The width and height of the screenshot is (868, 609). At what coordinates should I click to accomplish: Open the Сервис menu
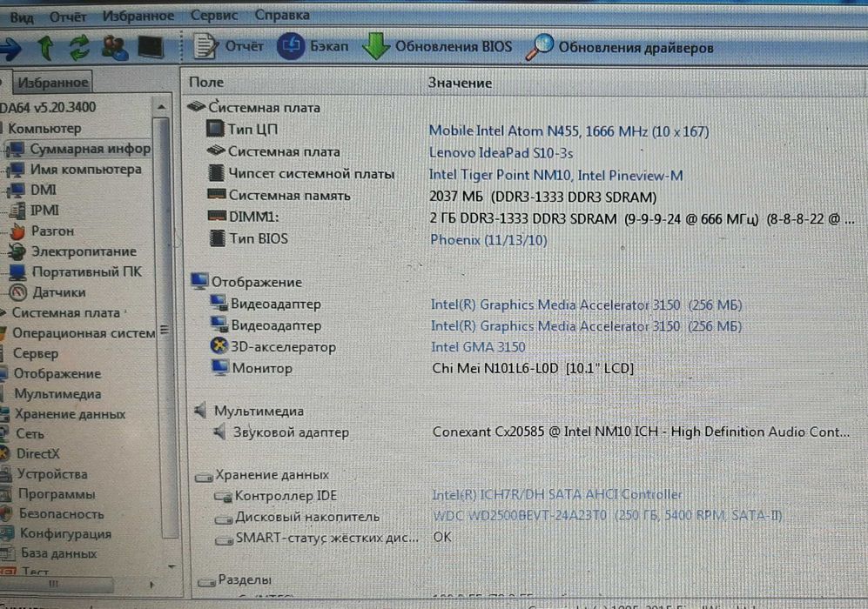coord(213,15)
